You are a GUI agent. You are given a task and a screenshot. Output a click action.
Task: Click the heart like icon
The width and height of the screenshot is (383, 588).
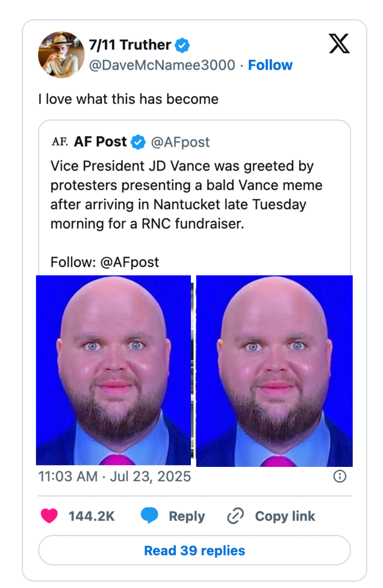(49, 516)
